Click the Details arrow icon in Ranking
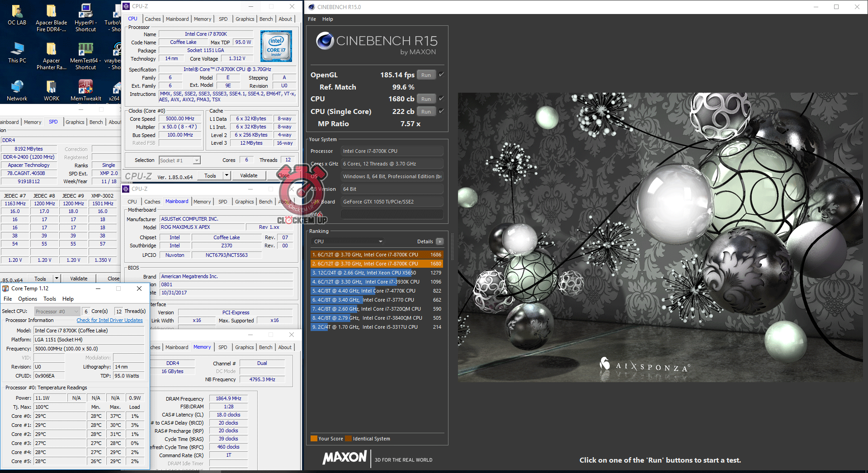 pyautogui.click(x=439, y=241)
